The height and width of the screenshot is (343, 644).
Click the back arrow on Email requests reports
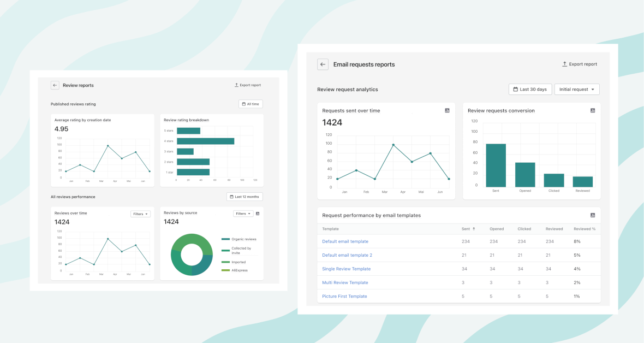[323, 64]
